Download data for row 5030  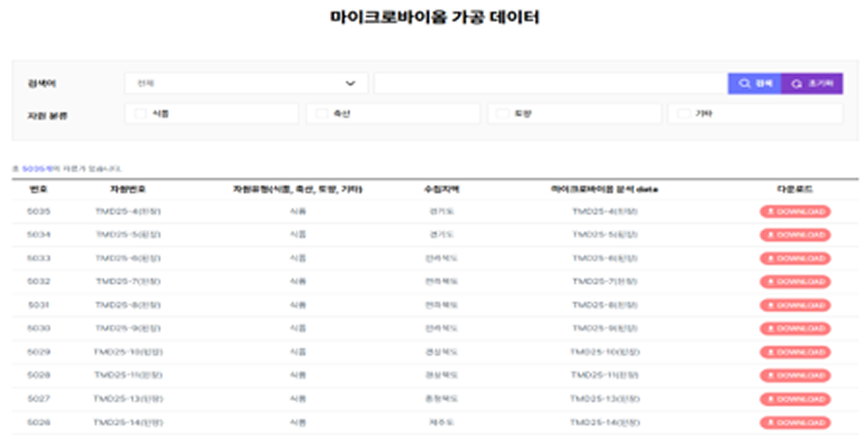[795, 329]
